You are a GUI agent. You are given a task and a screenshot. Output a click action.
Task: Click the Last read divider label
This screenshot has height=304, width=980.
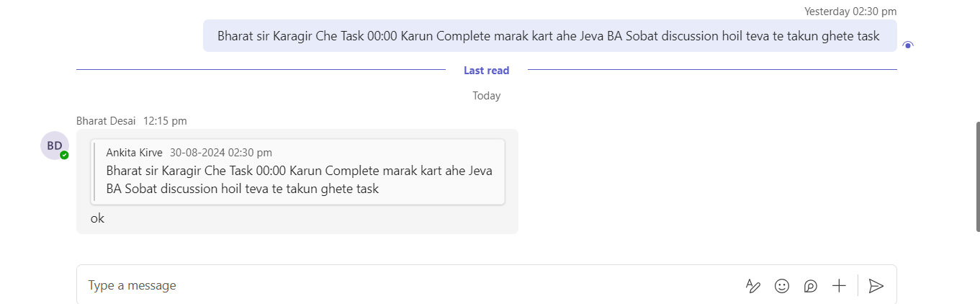click(x=486, y=70)
